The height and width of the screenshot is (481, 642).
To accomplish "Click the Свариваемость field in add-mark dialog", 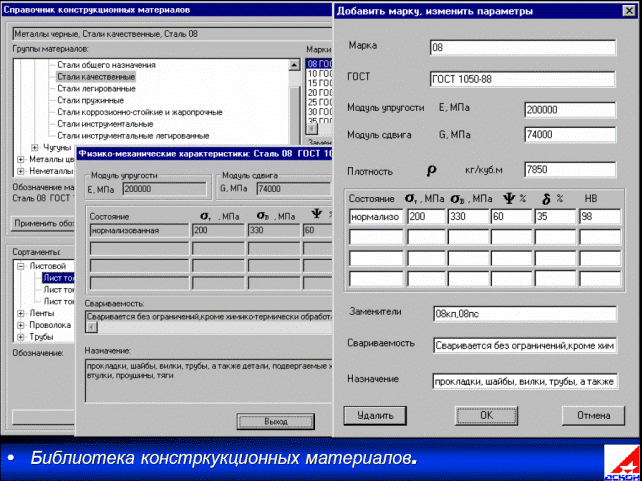I will coord(524,346).
